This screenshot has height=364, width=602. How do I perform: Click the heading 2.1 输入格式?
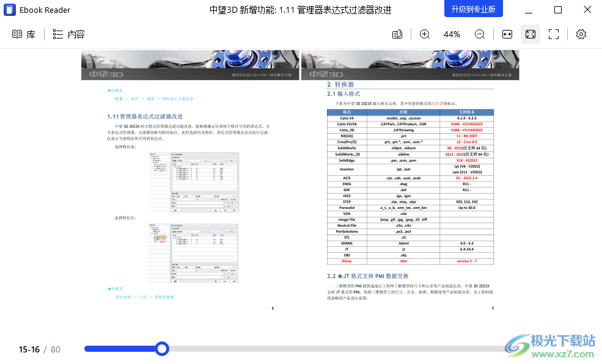point(343,93)
